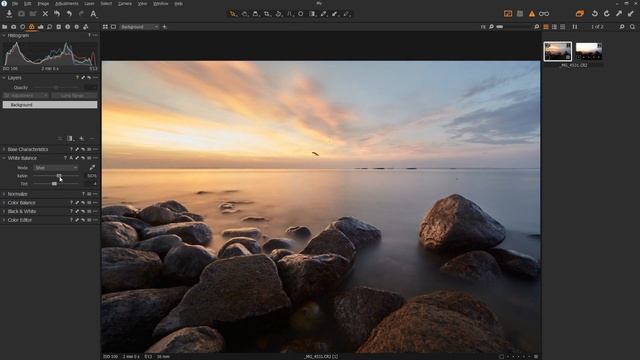
Task: Remove the layer with the minus button
Action: 92,139
